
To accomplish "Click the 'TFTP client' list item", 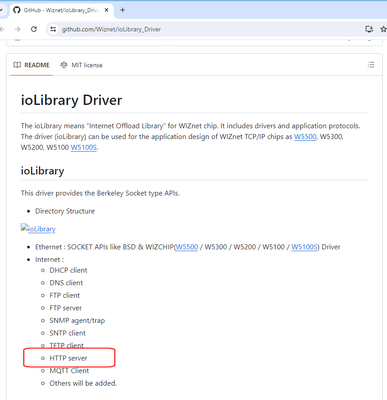I will 67,346.
